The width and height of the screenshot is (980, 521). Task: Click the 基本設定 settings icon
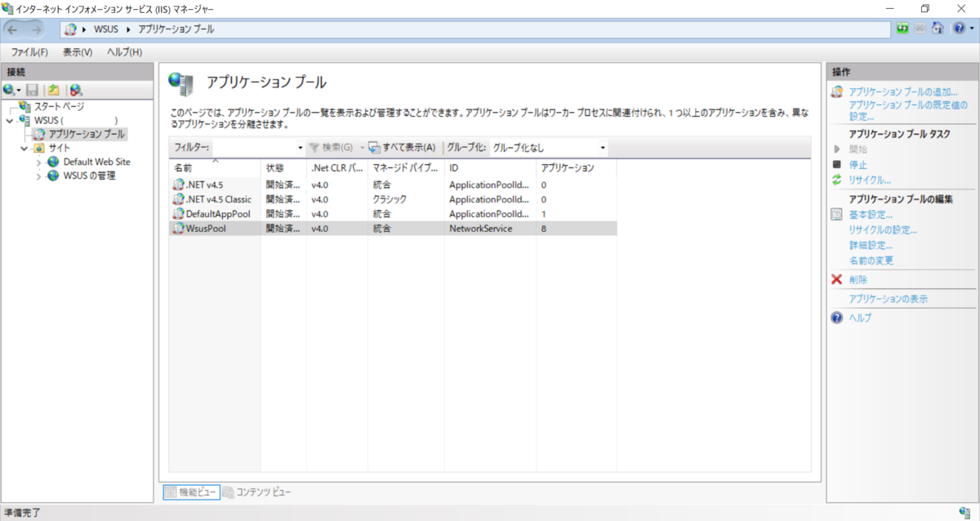point(836,215)
